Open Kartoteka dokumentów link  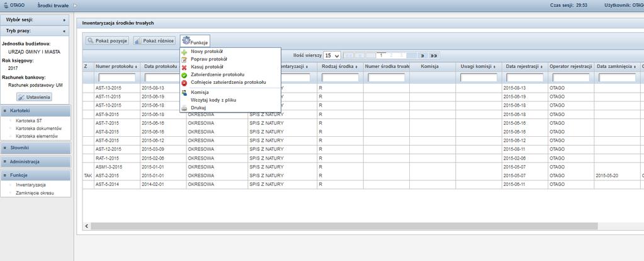[38, 128]
